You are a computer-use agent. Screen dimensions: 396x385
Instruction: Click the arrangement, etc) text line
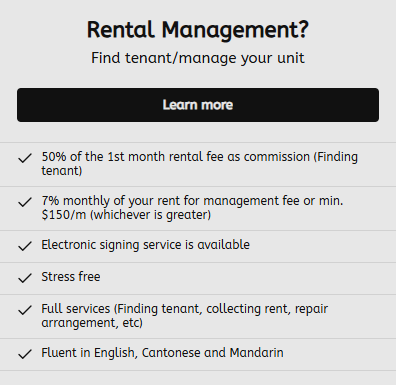coord(92,323)
